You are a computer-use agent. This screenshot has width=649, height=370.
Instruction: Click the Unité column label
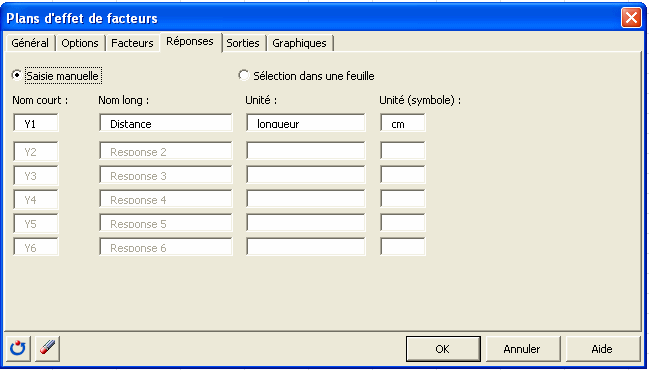(261, 100)
